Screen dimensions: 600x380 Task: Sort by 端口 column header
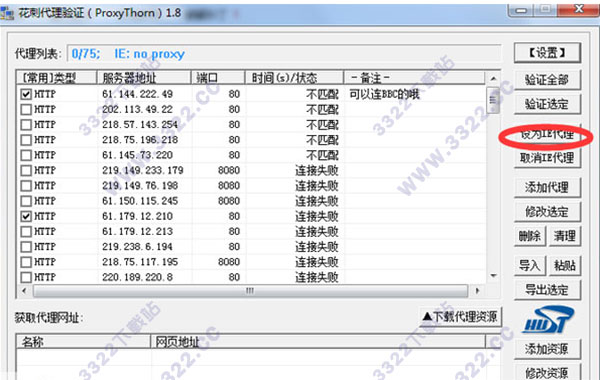click(x=218, y=78)
